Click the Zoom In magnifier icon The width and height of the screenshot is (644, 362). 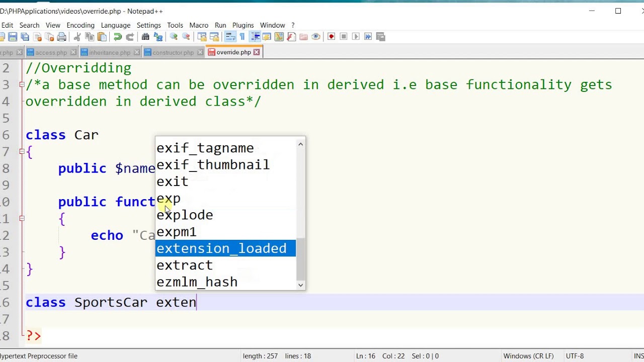coord(174,37)
